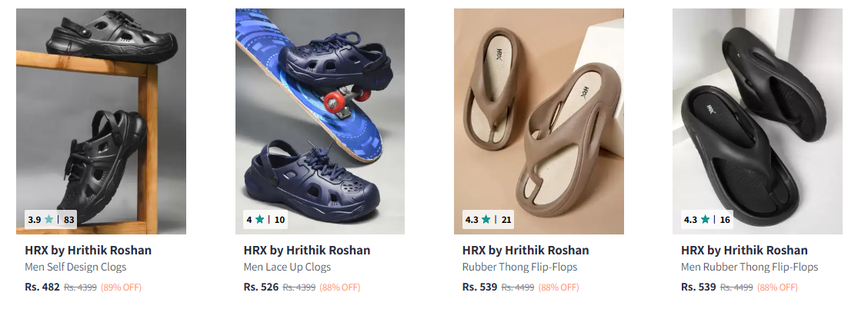Click the Rs. 526 price
Image resolution: width=868 pixels, height=309 pixels.
point(261,287)
